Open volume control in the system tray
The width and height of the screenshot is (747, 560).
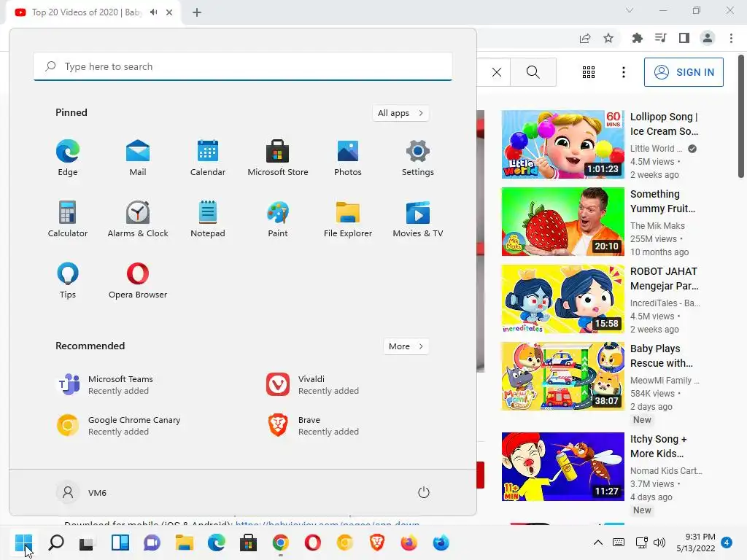[x=659, y=542]
